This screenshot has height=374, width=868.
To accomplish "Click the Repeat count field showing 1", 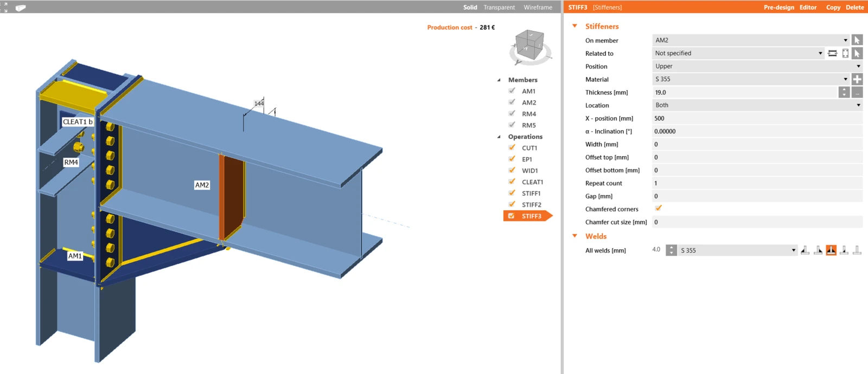I will click(757, 183).
